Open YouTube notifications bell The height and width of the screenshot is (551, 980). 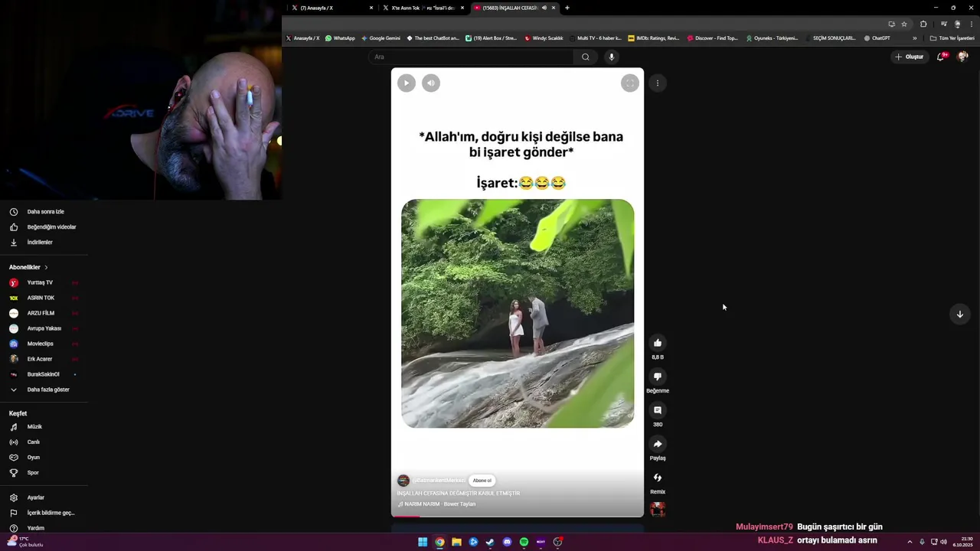(940, 57)
